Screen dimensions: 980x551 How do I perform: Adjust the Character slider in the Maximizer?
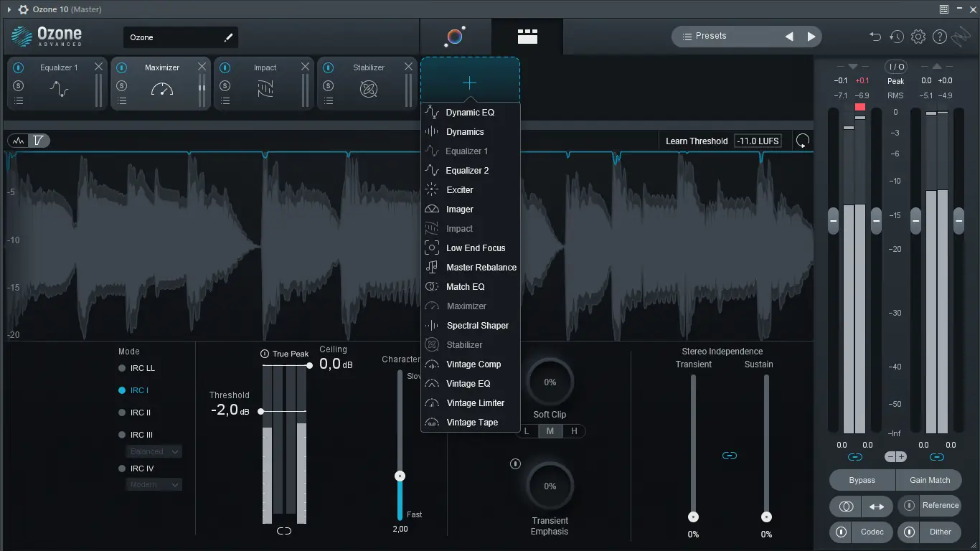click(400, 475)
